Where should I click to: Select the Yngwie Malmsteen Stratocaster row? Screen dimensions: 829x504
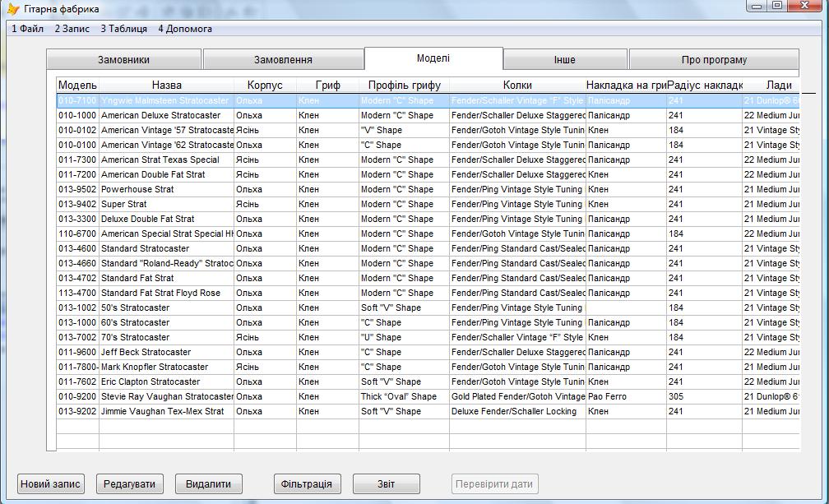tap(428, 100)
